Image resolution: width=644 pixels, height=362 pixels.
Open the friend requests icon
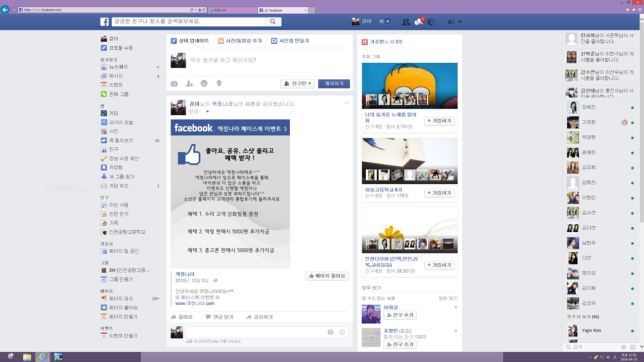point(406,22)
